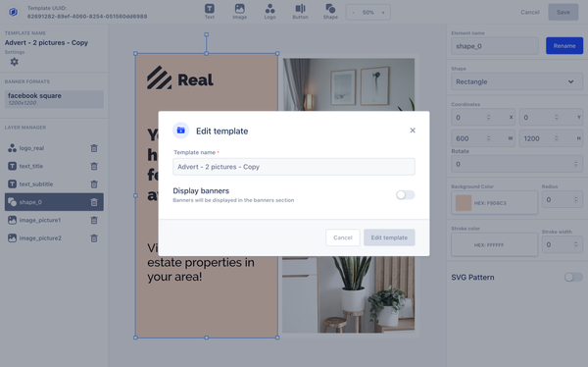Add a Shape element from toolbar

330,12
